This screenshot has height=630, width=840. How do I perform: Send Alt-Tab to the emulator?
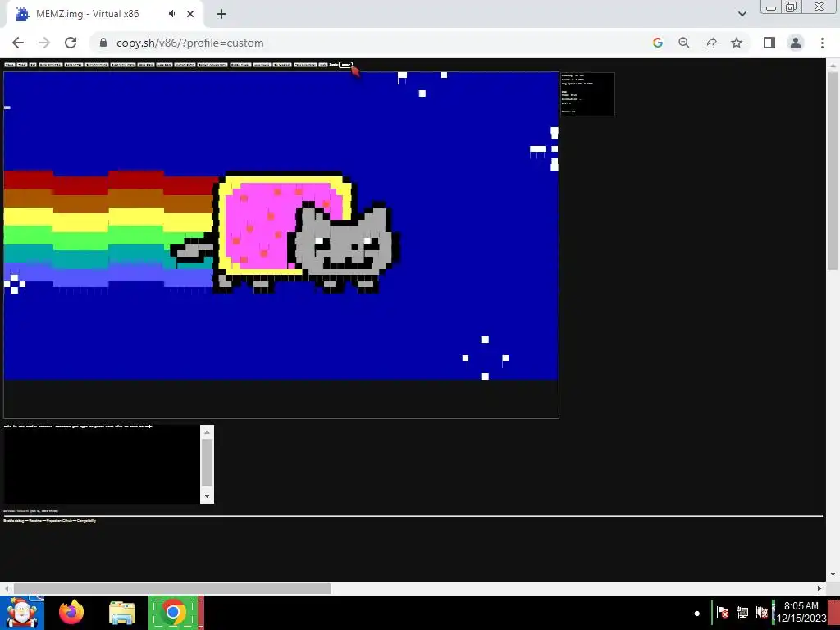pyautogui.click(x=73, y=65)
